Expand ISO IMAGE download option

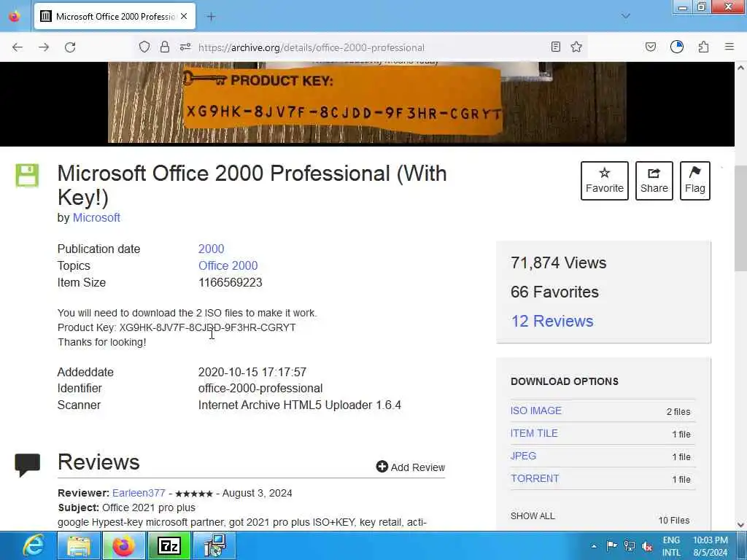536,411
